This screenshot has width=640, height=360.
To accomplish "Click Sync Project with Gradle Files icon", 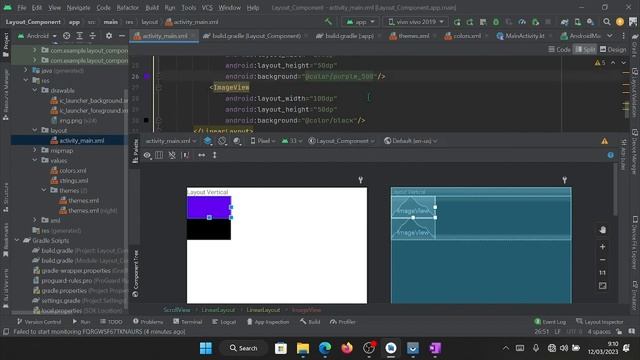I will point(564,22).
